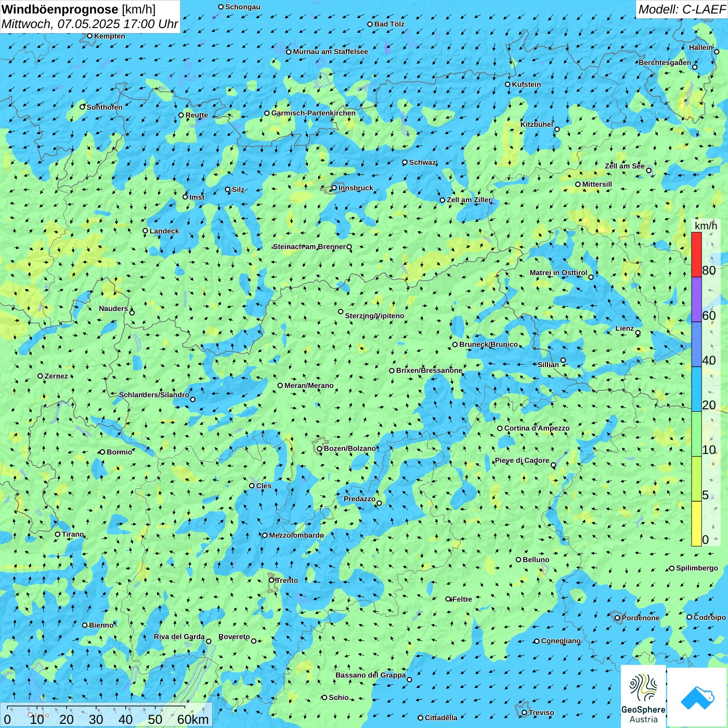Image resolution: width=728 pixels, height=728 pixels.
Task: Click the Cortina d'Ampezzo marker circle
Action: coord(500,428)
